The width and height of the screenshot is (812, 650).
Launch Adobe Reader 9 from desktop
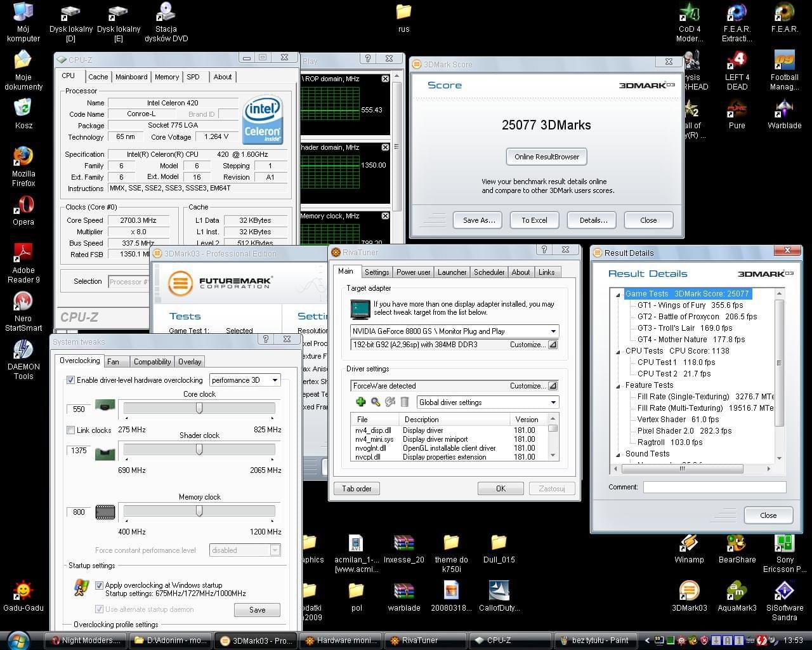(23, 263)
